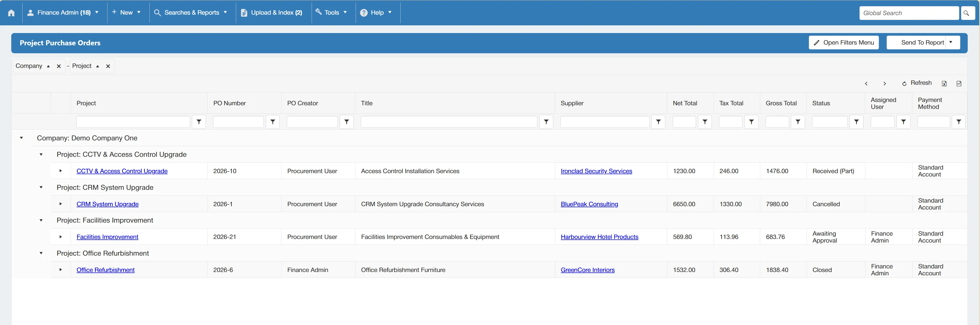The image size is (980, 325).
Task: Open Status column filter icon
Action: coord(856,122)
